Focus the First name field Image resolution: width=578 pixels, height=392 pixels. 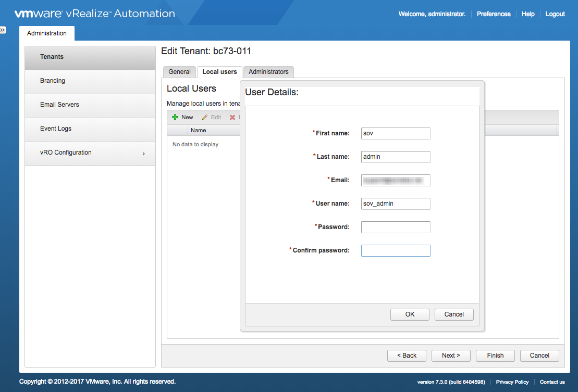pos(396,133)
